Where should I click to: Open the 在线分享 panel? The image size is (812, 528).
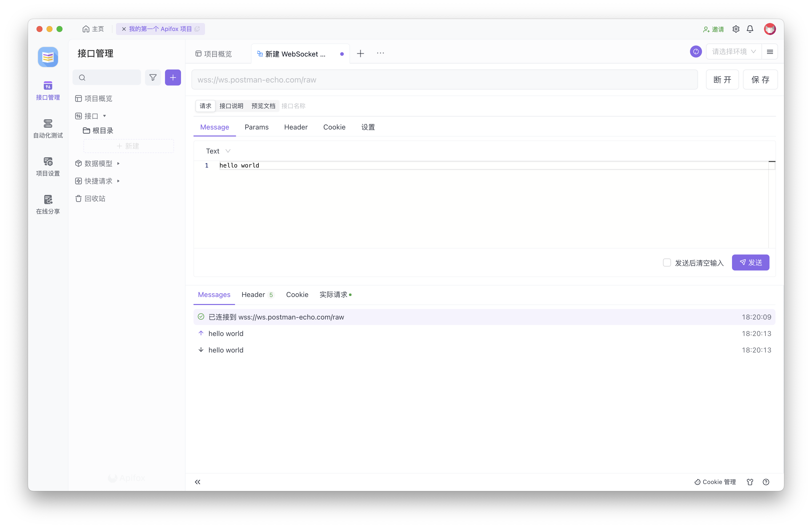click(x=48, y=204)
